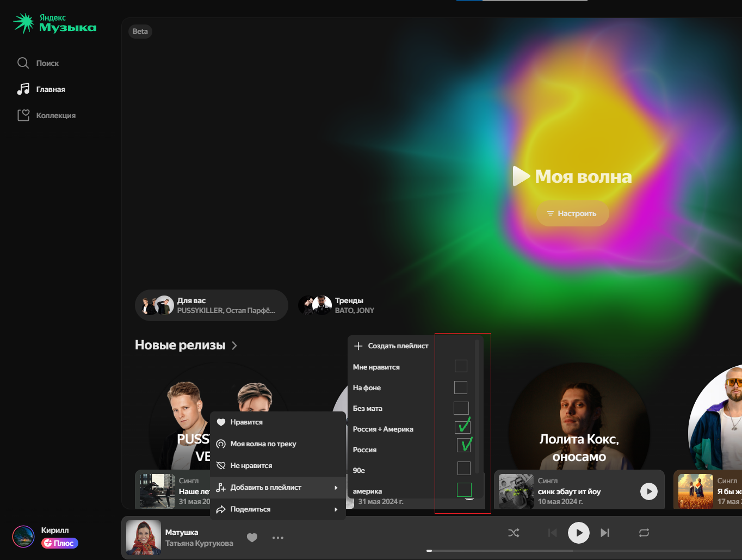Image resolution: width=742 pixels, height=560 pixels.
Task: Click the Наше лето single cover thumbnail
Action: coord(157,491)
